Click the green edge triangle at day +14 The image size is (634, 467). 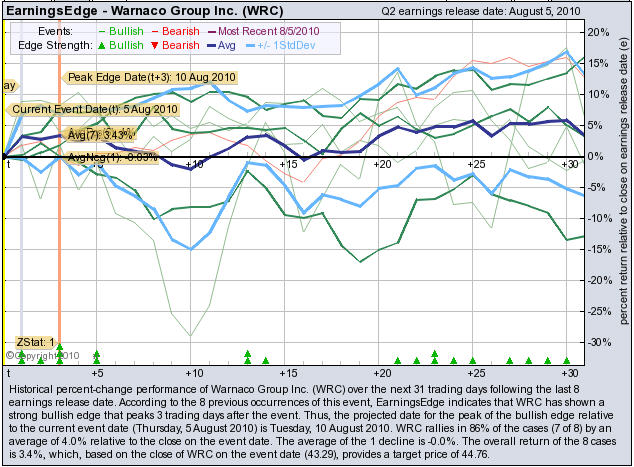pos(266,360)
